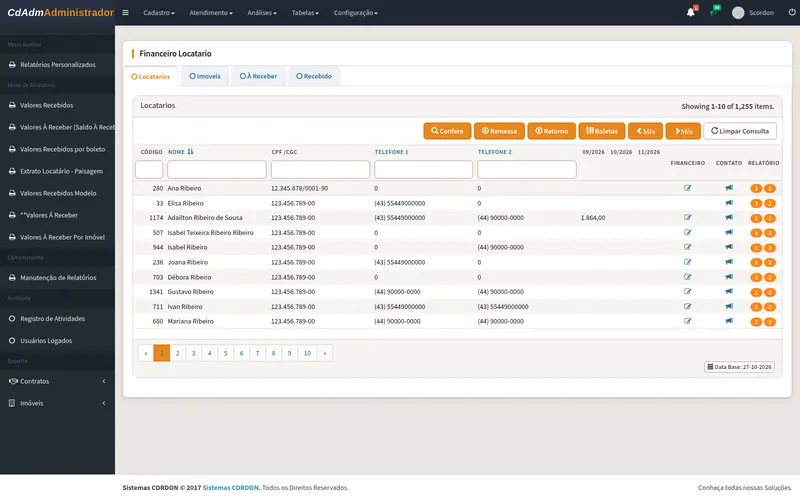Click contato megaphone icon for Débora Ribeiro
Screen dimensions: 800x500
point(729,277)
